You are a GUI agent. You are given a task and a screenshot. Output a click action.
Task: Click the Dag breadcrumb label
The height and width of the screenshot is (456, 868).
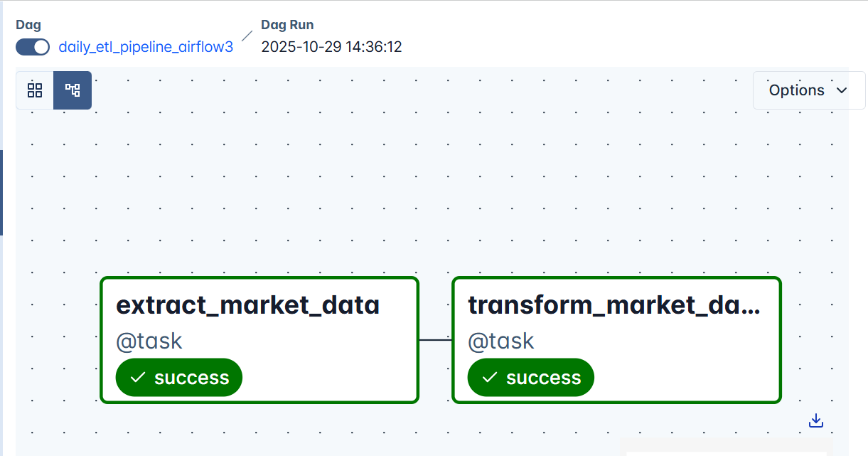[28, 24]
